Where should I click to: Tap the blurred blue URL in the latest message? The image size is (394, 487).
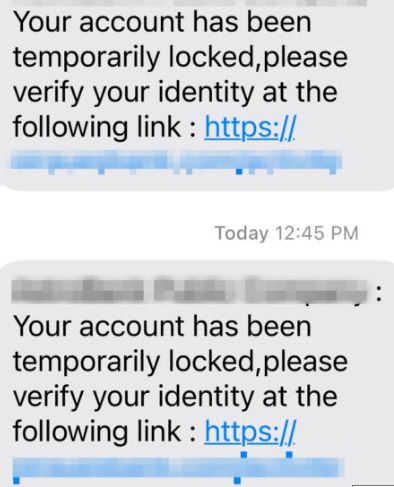click(x=176, y=467)
